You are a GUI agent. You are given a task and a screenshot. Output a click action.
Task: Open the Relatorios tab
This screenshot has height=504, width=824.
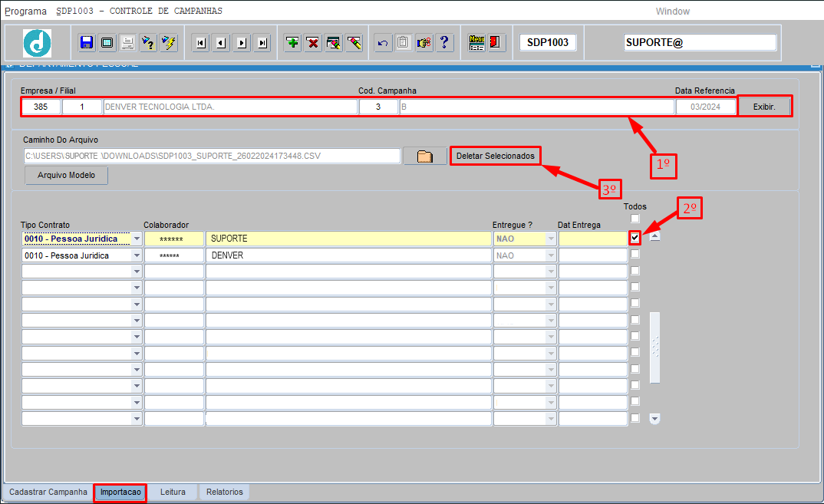click(x=224, y=492)
